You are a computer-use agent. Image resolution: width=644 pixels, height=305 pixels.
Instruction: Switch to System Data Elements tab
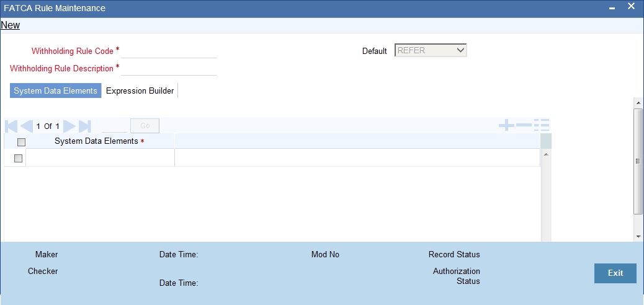[55, 91]
